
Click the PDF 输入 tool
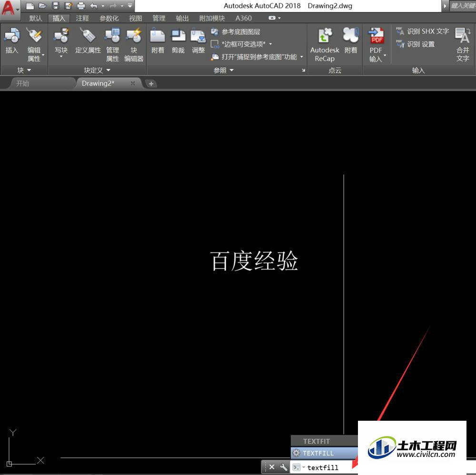pyautogui.click(x=376, y=44)
